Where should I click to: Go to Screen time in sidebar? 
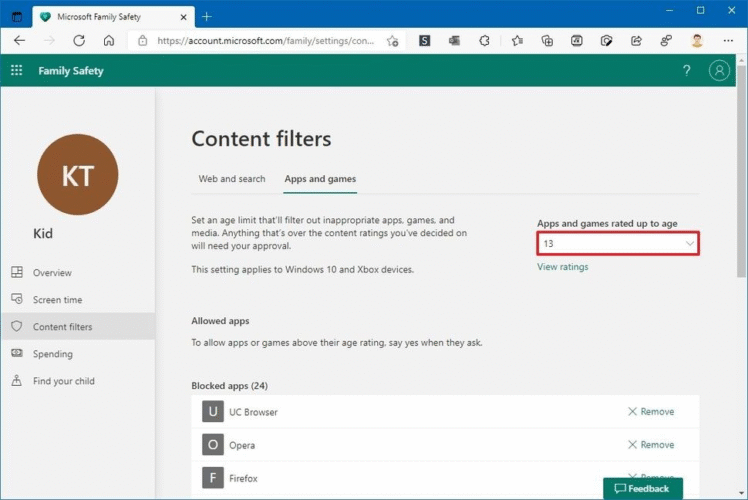[57, 300]
